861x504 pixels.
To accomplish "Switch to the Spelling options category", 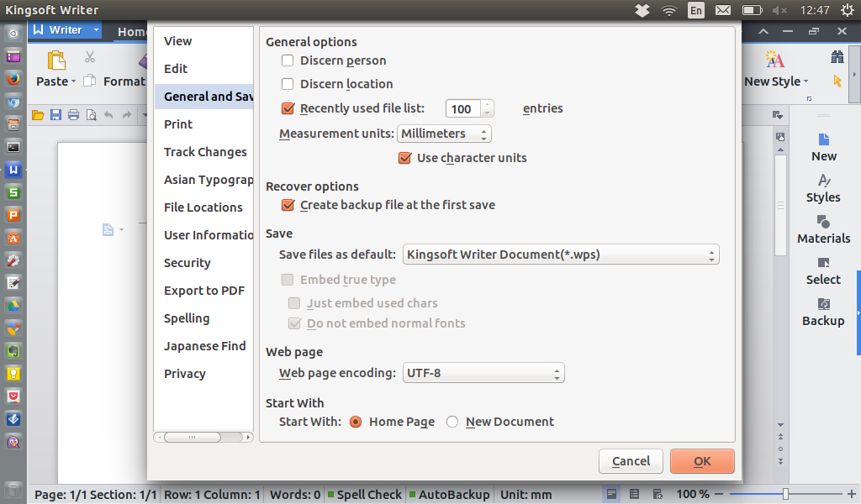I will tap(187, 318).
